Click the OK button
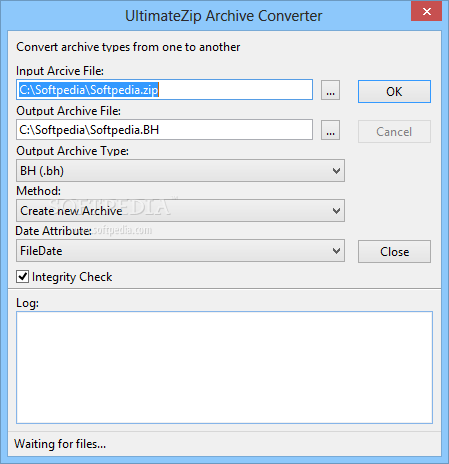Screen dimensions: 449x464 pyautogui.click(x=394, y=91)
